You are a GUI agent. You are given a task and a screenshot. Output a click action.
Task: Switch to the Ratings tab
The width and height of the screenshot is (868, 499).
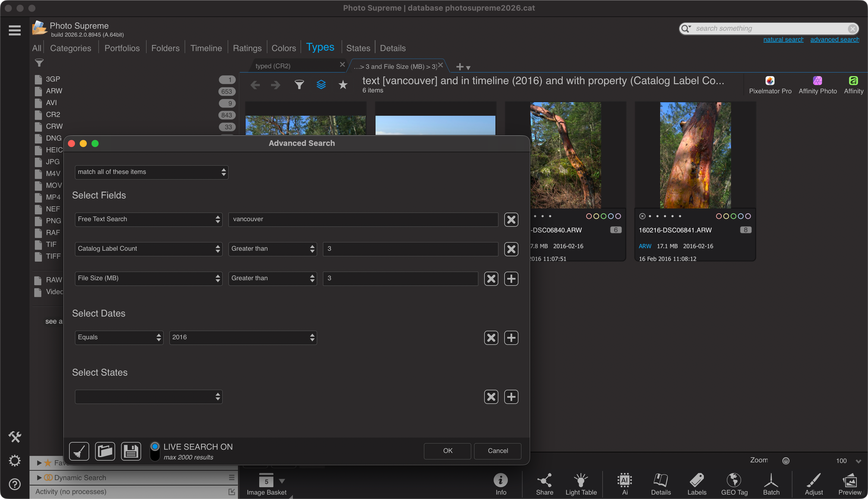(x=247, y=48)
